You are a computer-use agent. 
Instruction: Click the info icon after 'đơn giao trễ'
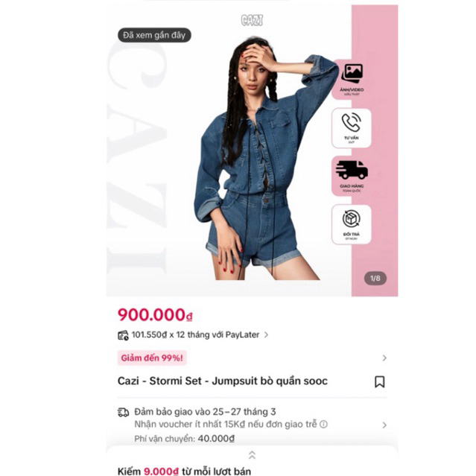[323, 424]
